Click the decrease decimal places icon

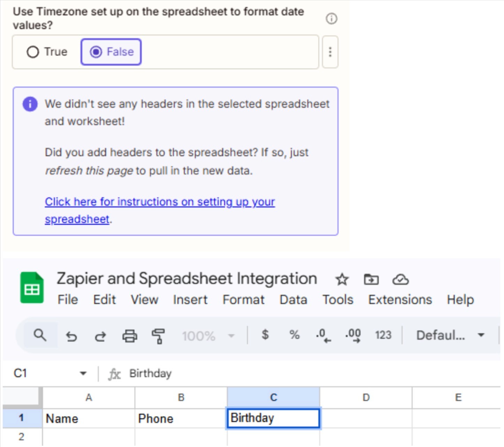[323, 336]
